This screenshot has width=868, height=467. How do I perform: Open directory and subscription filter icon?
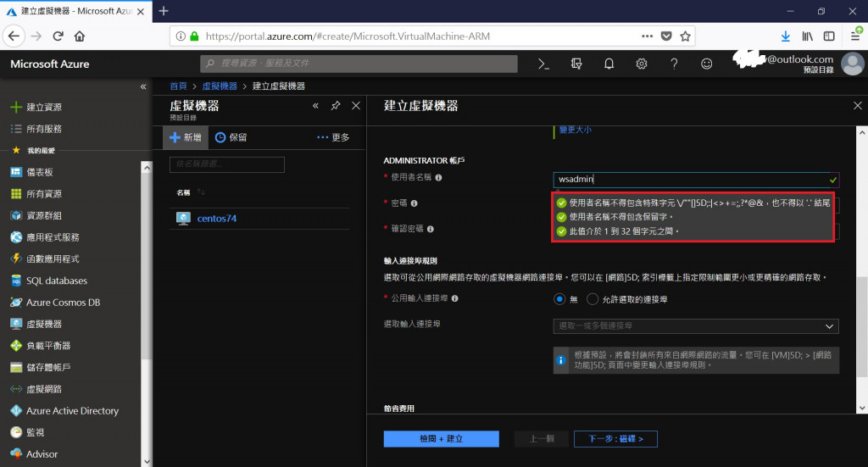pyautogui.click(x=576, y=64)
